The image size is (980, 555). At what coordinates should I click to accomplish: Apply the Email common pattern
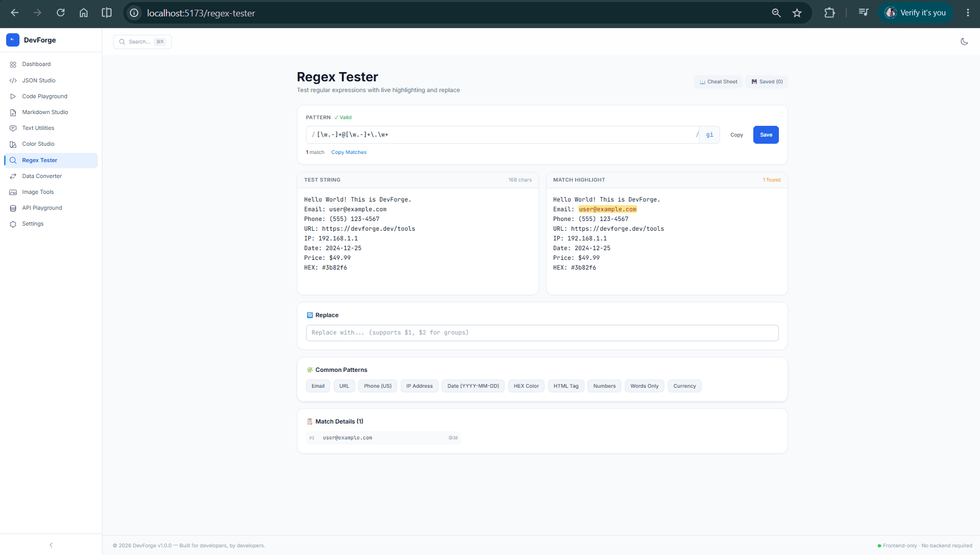point(318,386)
